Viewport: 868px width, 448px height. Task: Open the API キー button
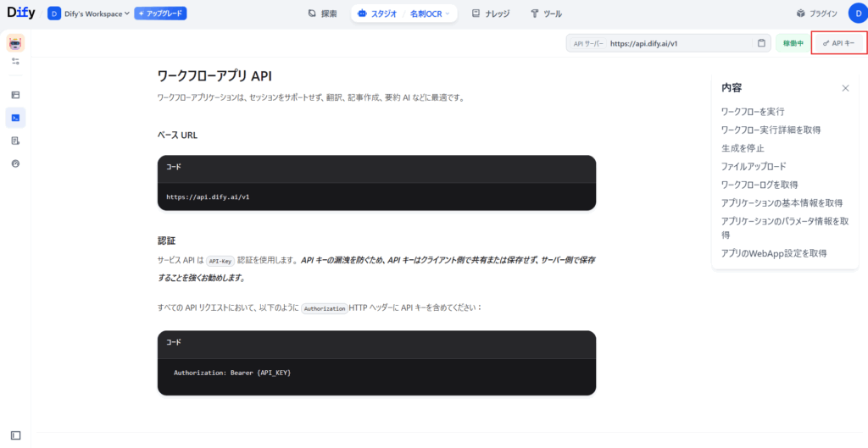pos(838,43)
